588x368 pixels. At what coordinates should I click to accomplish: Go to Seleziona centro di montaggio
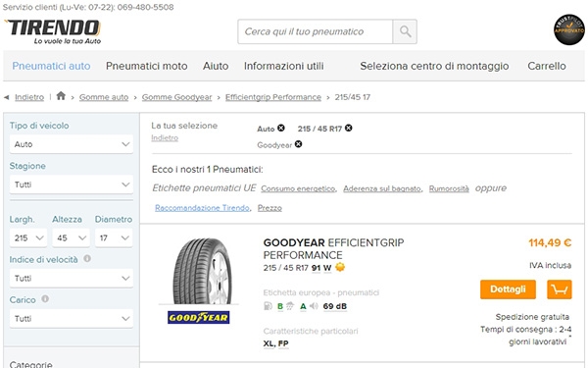coord(434,66)
